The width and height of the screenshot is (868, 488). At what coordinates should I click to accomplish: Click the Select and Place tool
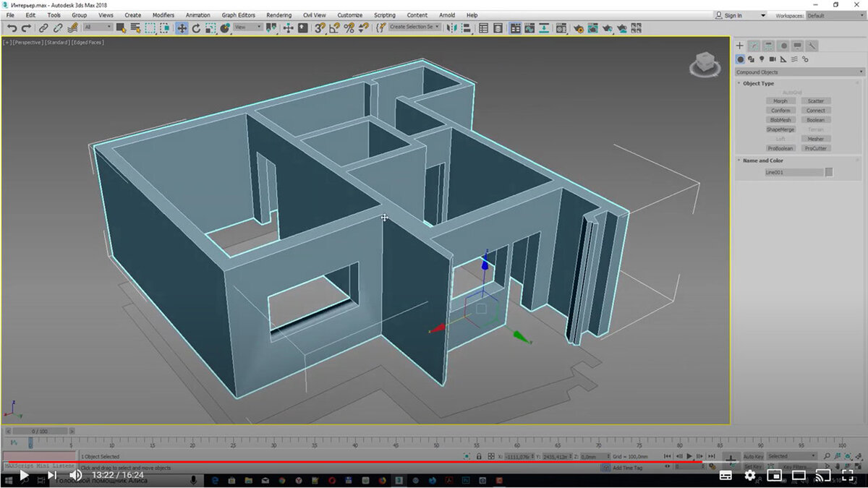225,28
